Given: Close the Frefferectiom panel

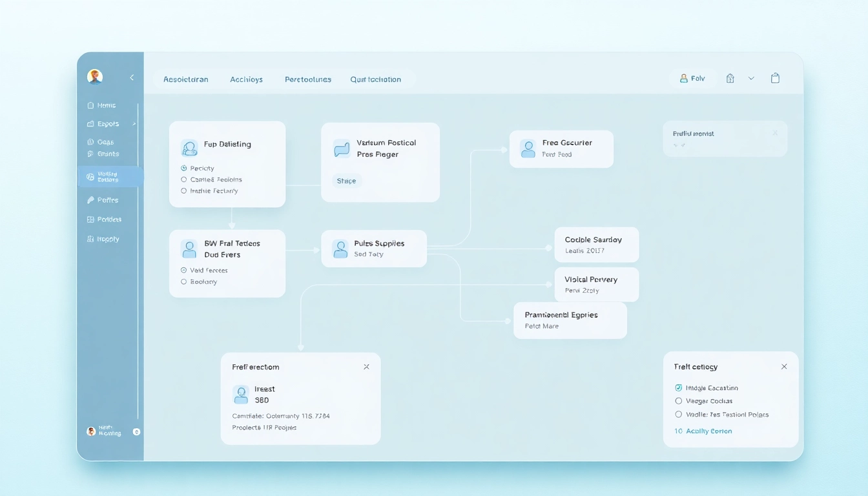Looking at the screenshot, I should pyautogui.click(x=366, y=367).
